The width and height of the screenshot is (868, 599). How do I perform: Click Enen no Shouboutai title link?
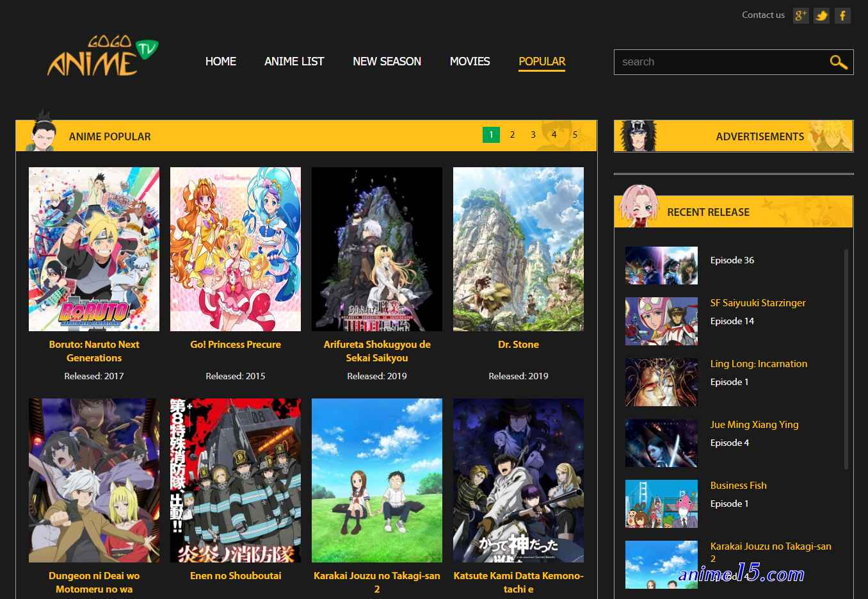coord(236,576)
